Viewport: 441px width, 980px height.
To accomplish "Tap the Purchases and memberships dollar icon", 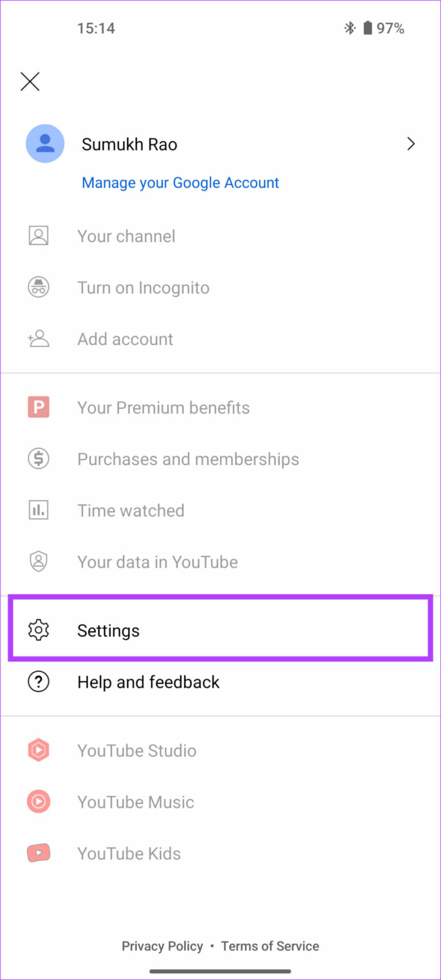I will tap(38, 459).
